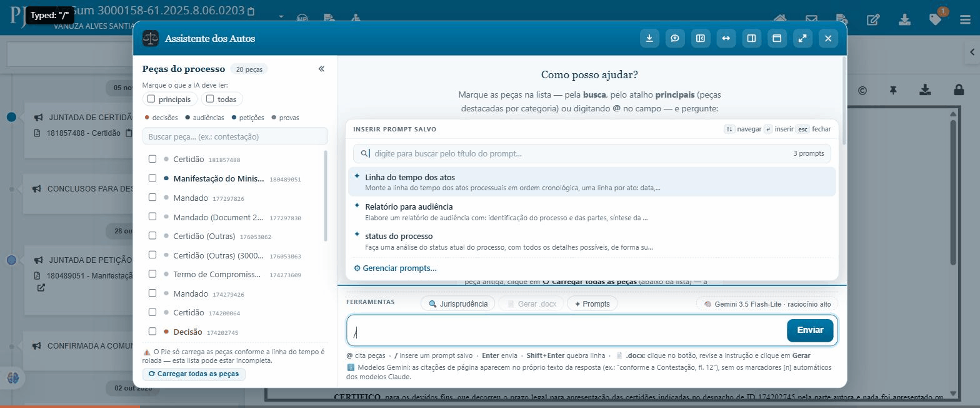Copy the process number with the clipboard icon
This screenshot has width=980, height=408.
point(251,11)
